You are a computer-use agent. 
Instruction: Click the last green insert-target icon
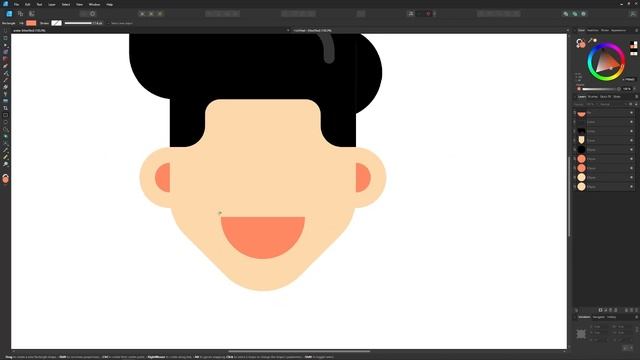pyautogui.click(x=584, y=13)
